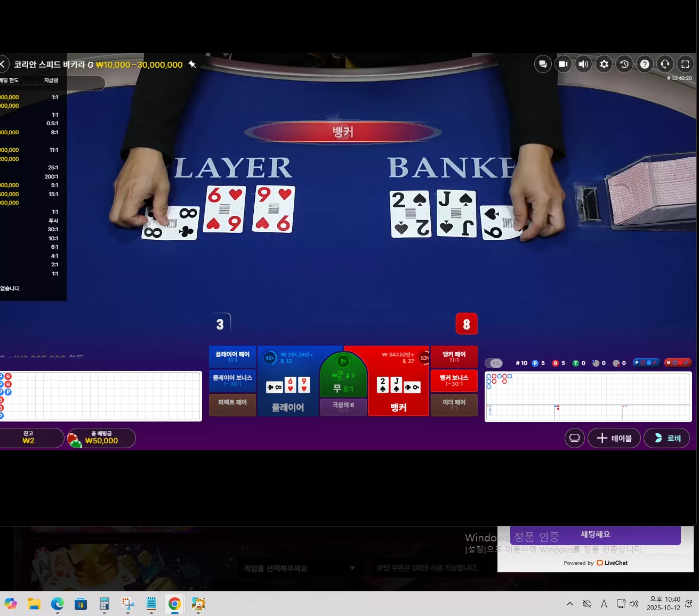Return to 로비 lobby
This screenshot has width=699, height=616.
point(667,438)
